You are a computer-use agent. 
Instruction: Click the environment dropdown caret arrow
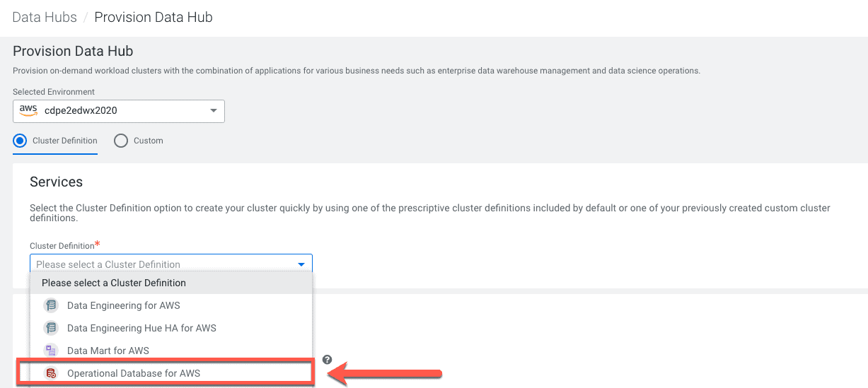click(214, 111)
